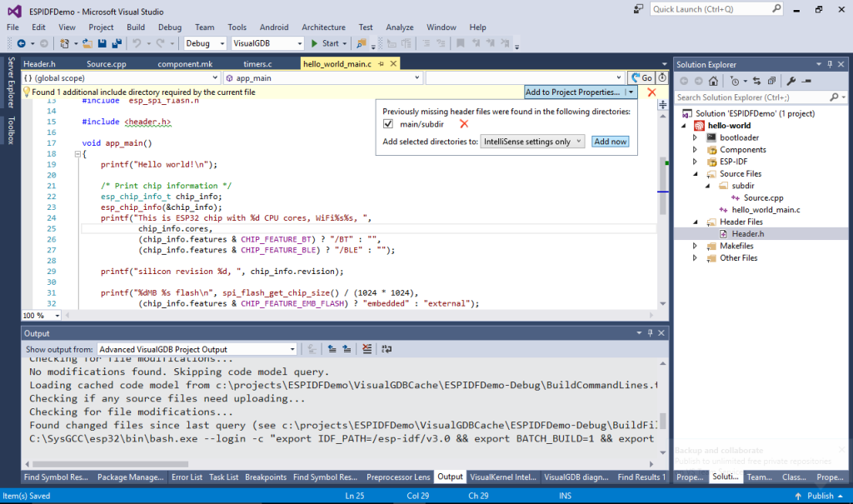Screen dimensions: 853x504
Task: Open the Architecture menu
Action: (323, 27)
